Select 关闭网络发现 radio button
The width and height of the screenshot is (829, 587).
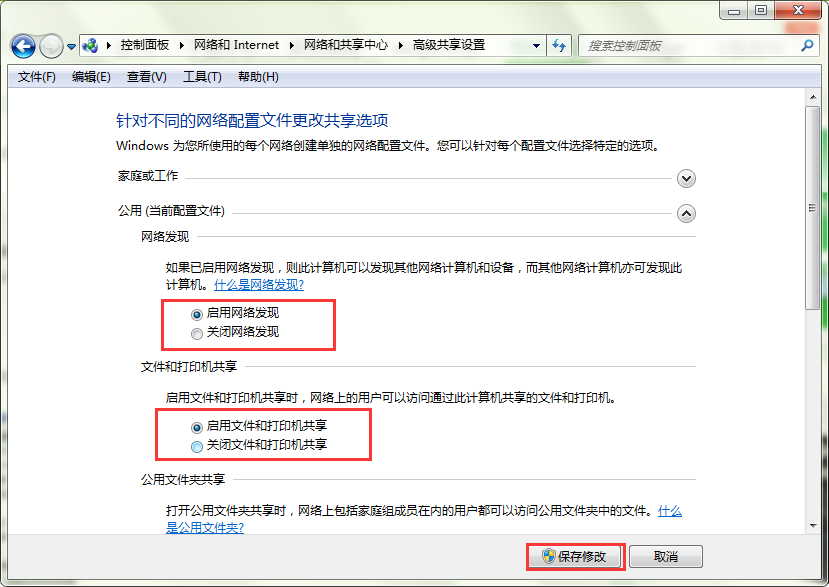click(x=169, y=332)
